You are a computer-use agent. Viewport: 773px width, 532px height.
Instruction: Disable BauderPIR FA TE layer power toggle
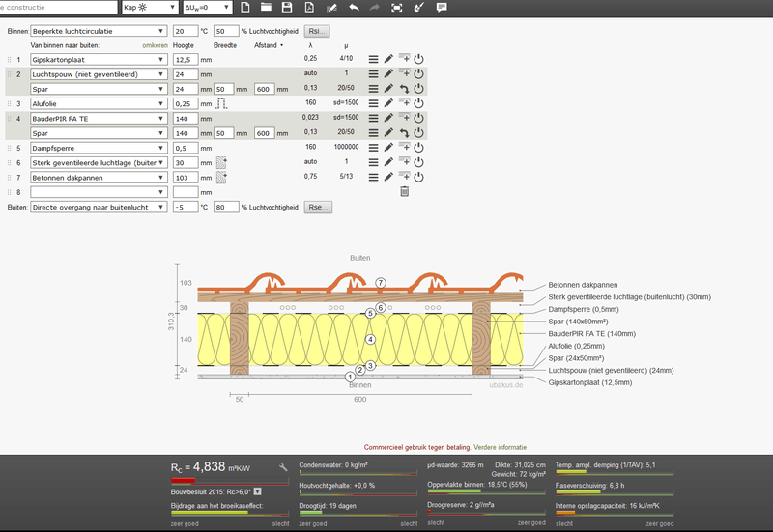418,119
